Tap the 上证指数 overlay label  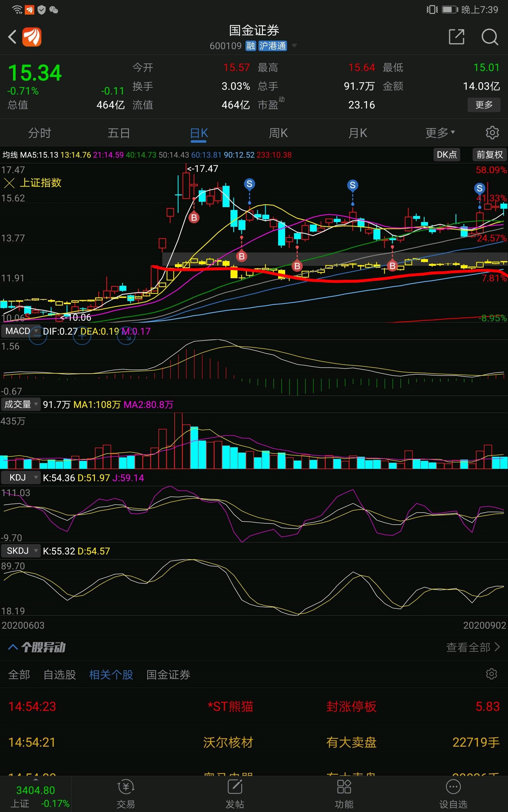(x=41, y=183)
